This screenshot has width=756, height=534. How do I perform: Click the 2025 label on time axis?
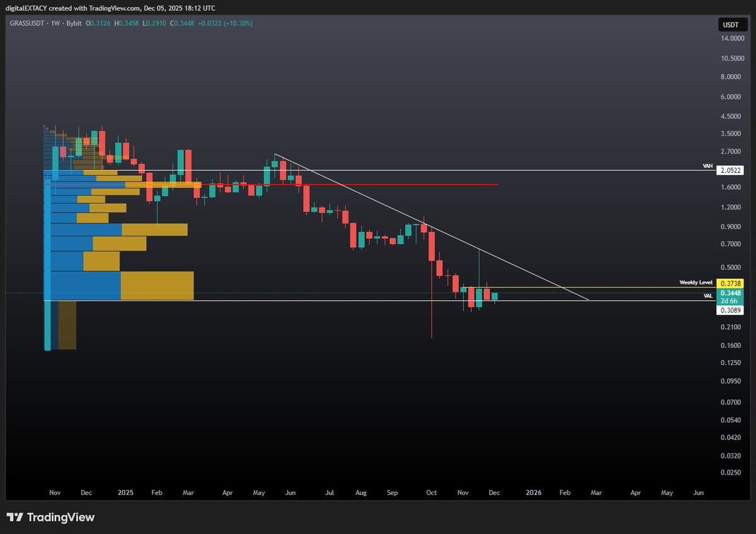126,492
